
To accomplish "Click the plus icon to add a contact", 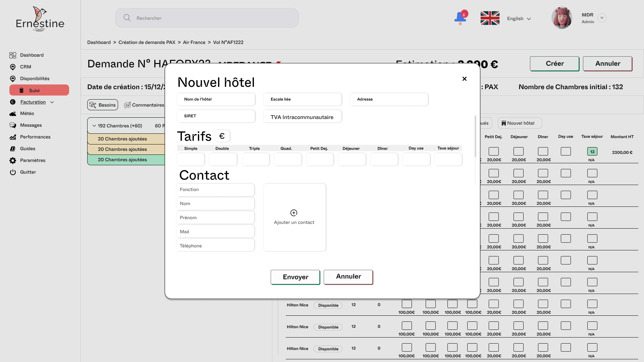I will tap(294, 213).
